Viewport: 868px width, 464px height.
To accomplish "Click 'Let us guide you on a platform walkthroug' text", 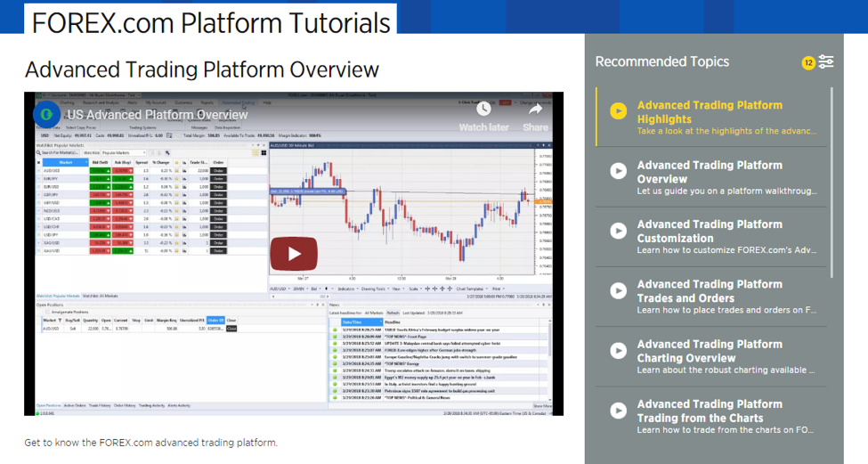I will 726,191.
